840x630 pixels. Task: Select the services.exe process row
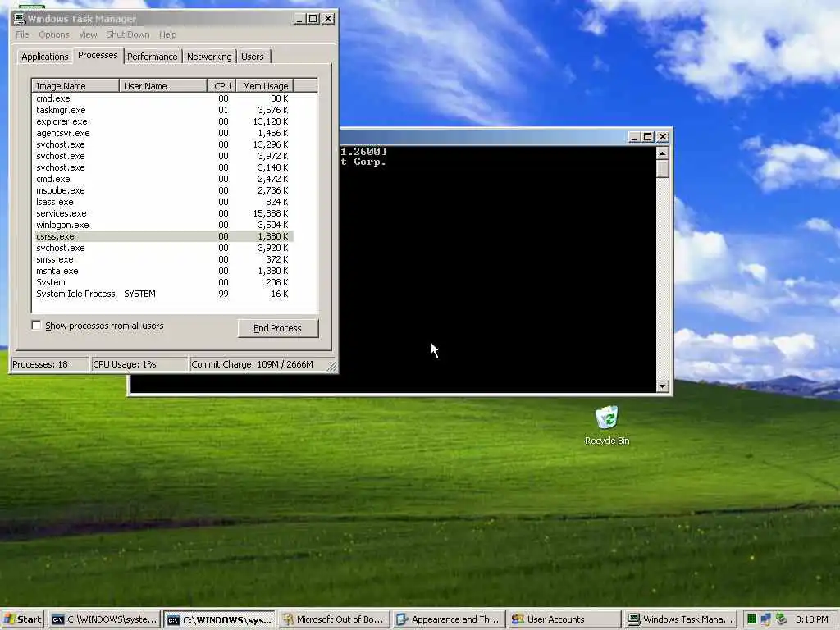click(162, 213)
